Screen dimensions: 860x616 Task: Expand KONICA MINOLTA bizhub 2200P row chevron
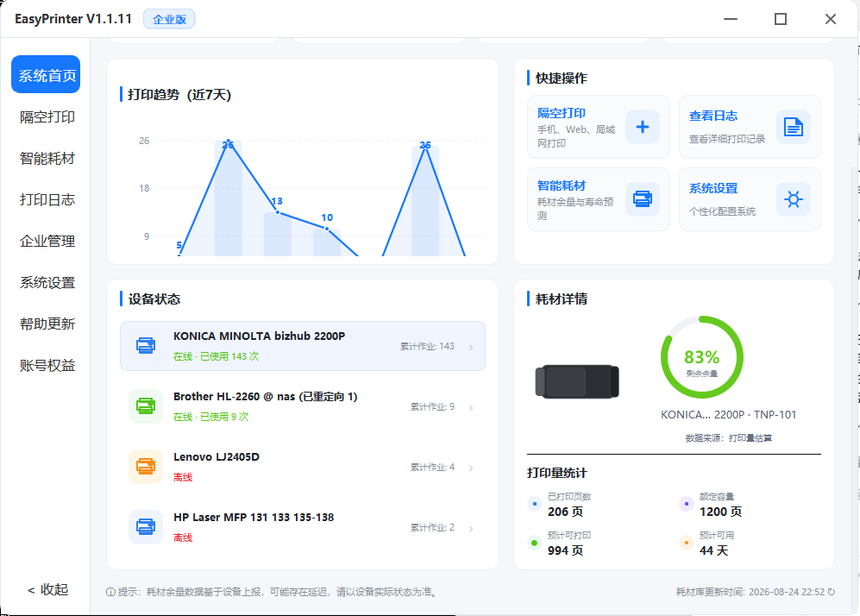[471, 347]
